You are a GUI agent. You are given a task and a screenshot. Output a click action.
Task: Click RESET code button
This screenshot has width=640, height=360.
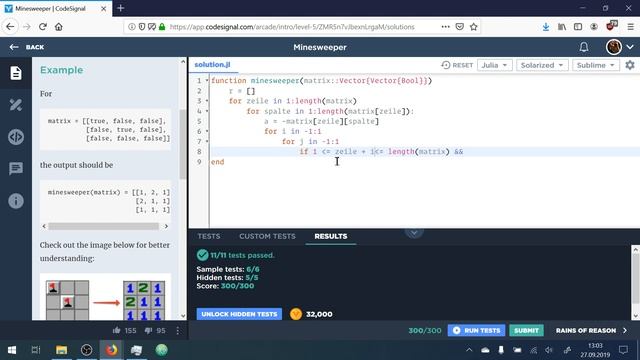[x=457, y=65]
